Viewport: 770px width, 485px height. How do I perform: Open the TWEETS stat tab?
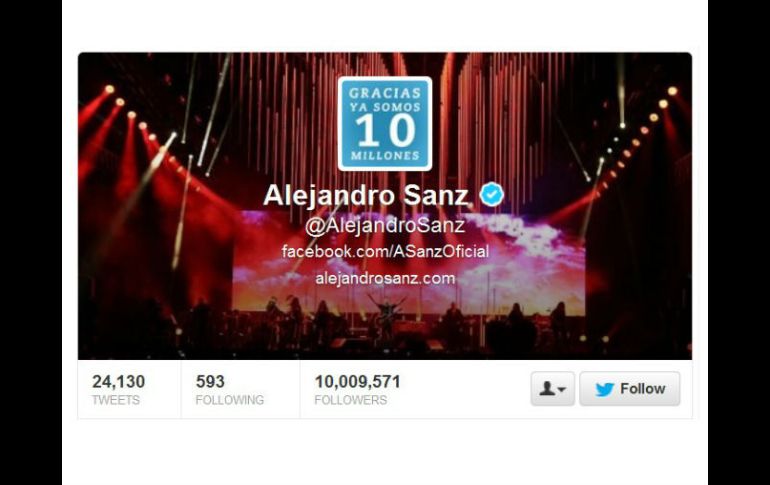pyautogui.click(x=129, y=390)
